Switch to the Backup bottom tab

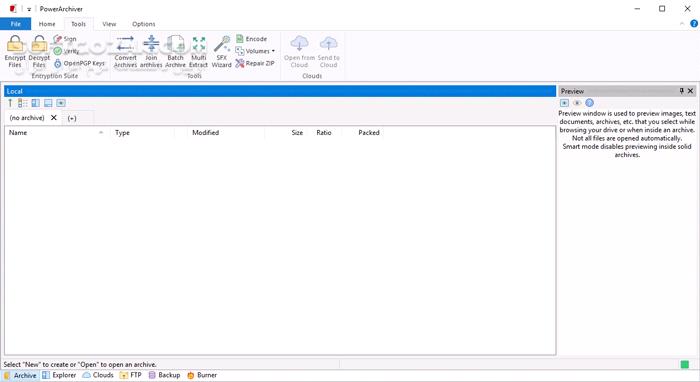[164, 375]
